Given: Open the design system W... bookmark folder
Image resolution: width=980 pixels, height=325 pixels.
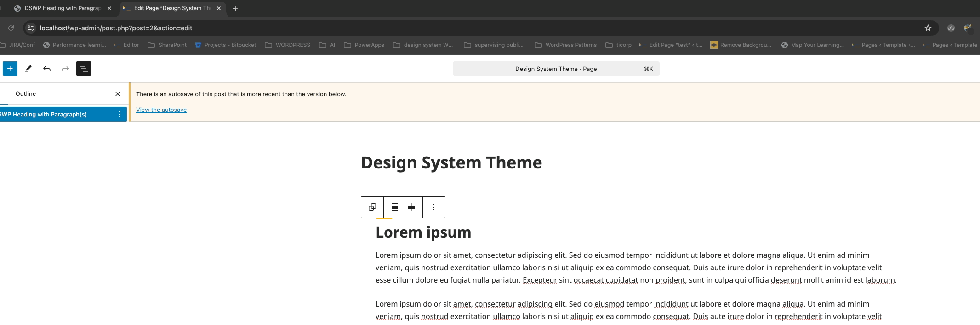Looking at the screenshot, I should (x=423, y=45).
